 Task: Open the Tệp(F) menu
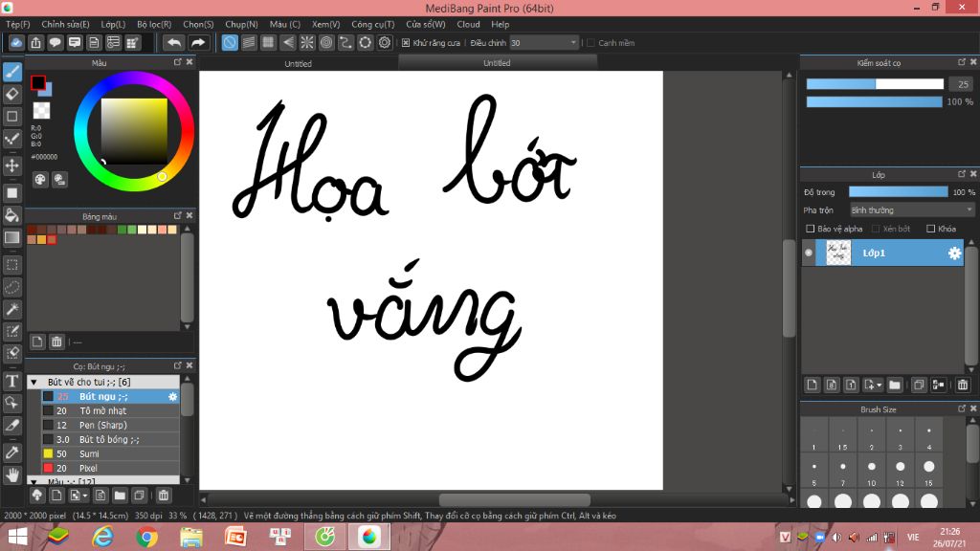[x=18, y=24]
